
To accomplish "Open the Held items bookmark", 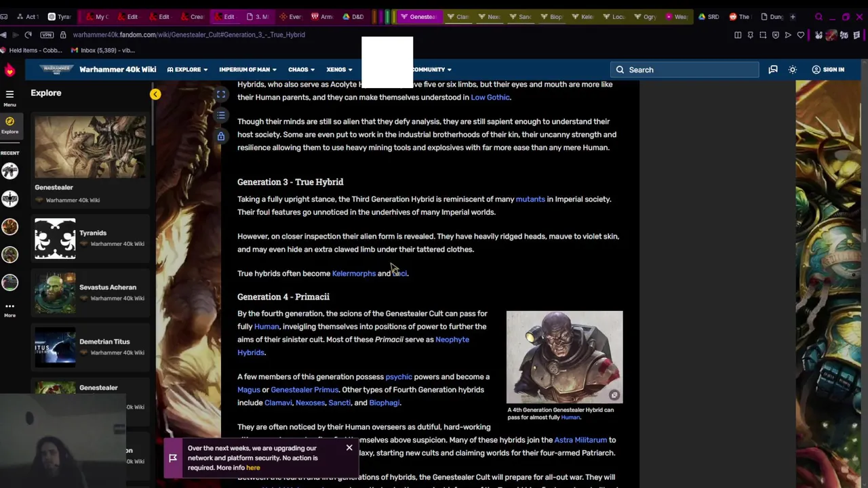I will pyautogui.click(x=31, y=50).
